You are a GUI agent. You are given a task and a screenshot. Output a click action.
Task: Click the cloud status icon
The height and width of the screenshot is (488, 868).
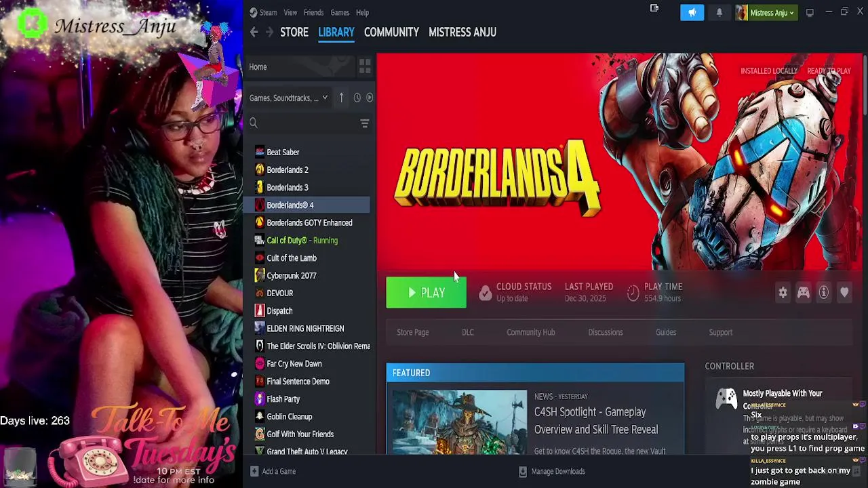485,292
